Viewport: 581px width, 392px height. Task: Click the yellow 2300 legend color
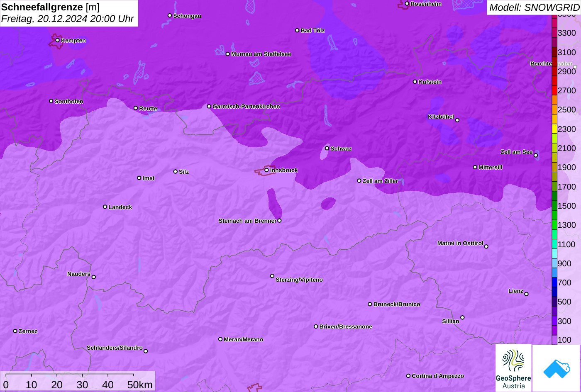tap(554, 129)
